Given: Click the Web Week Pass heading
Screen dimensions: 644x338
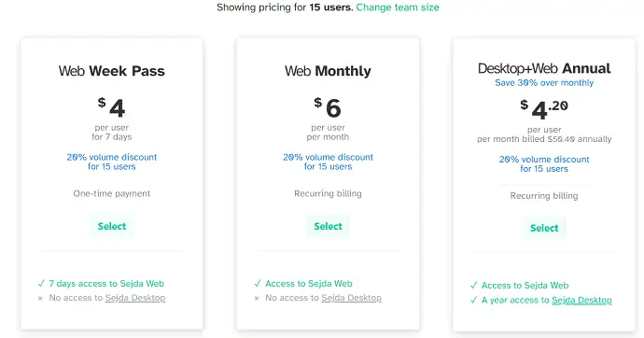Looking at the screenshot, I should pos(112,71).
